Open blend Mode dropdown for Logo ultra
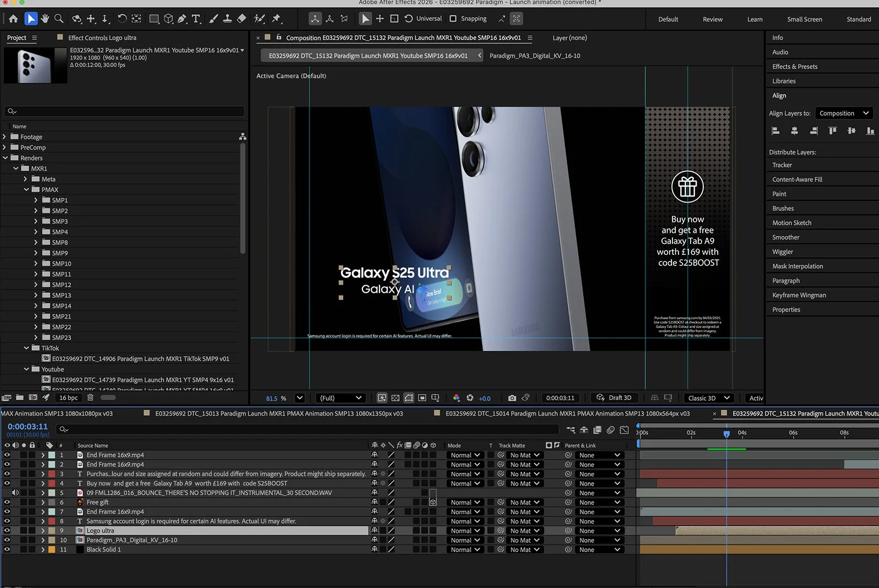Viewport: 879px width, 588px height. pyautogui.click(x=465, y=531)
